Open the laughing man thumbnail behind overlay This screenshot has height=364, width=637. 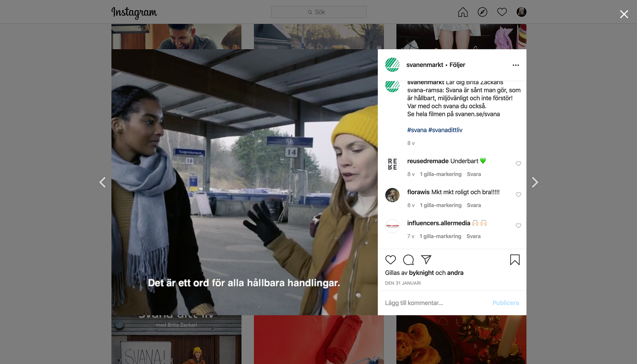click(176, 36)
